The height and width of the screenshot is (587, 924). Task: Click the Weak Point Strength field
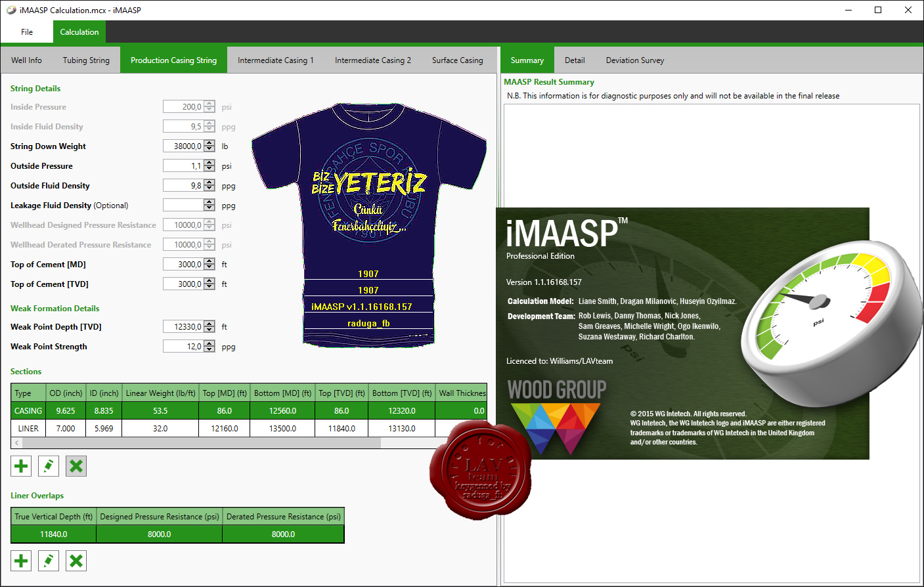183,347
